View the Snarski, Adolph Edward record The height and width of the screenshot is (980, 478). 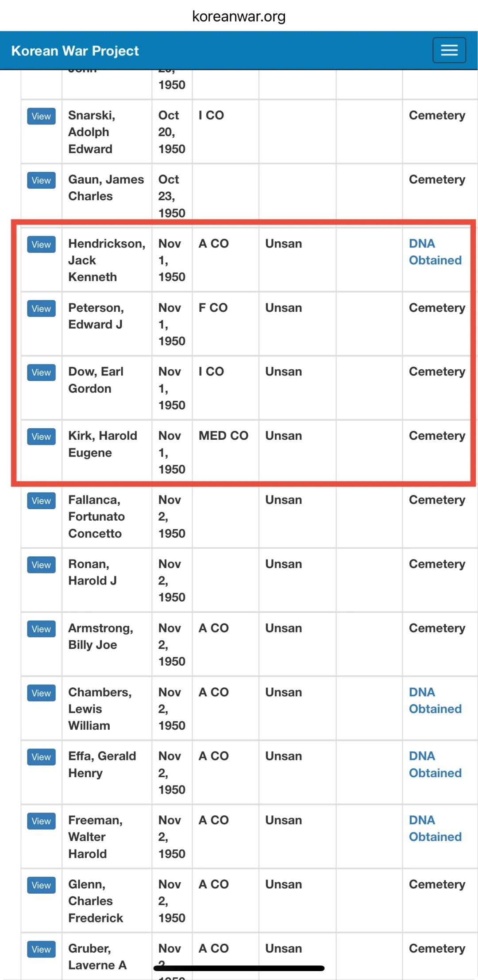[x=41, y=116]
